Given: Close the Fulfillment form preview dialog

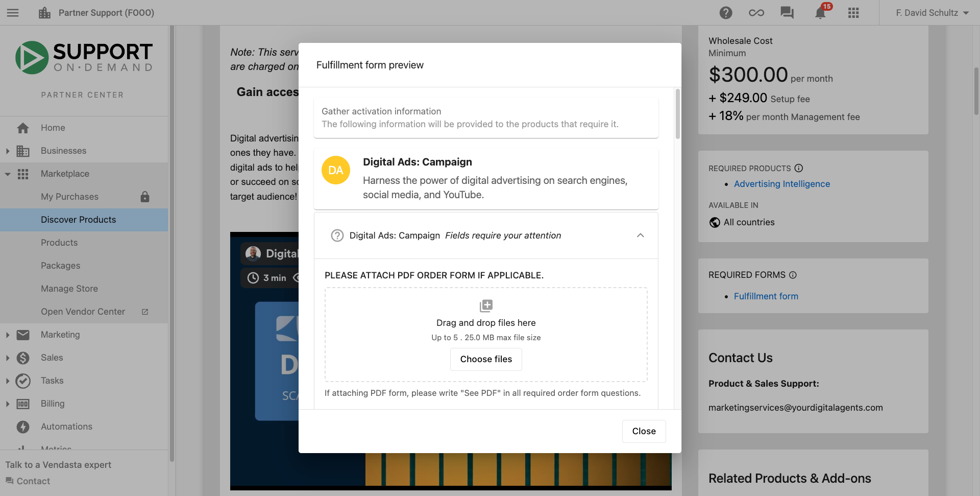Looking at the screenshot, I should (x=644, y=431).
